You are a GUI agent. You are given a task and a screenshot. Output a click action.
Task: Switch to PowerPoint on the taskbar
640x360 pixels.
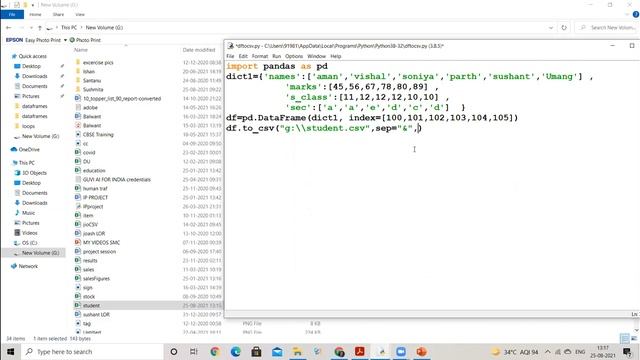(x=422, y=351)
